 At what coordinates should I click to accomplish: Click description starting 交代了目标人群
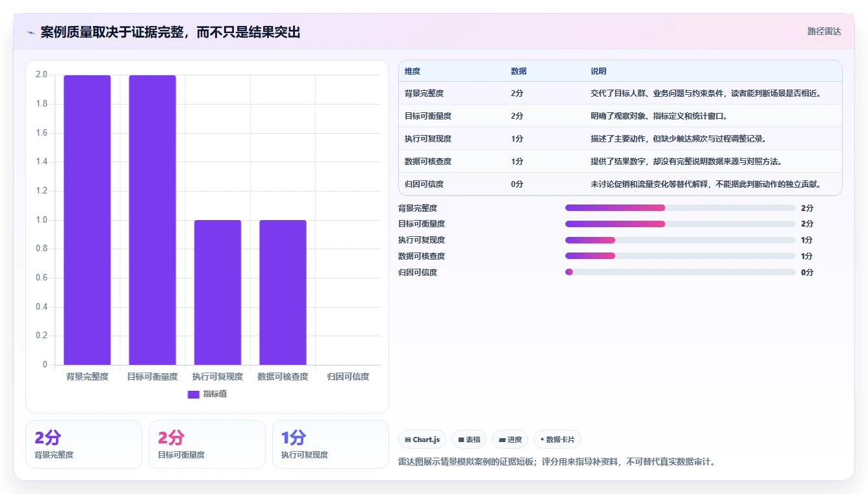click(706, 93)
